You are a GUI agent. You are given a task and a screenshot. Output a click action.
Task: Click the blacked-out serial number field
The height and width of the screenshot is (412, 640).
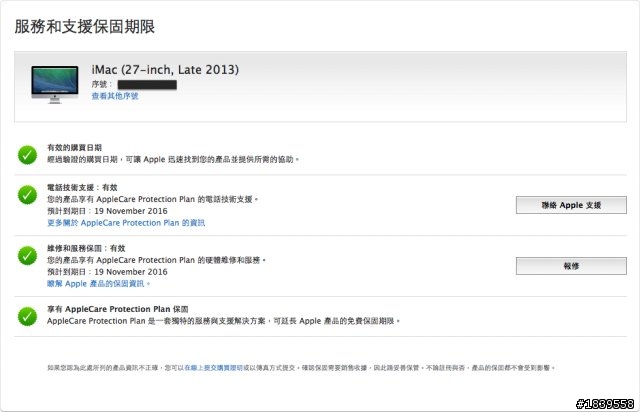(147, 85)
